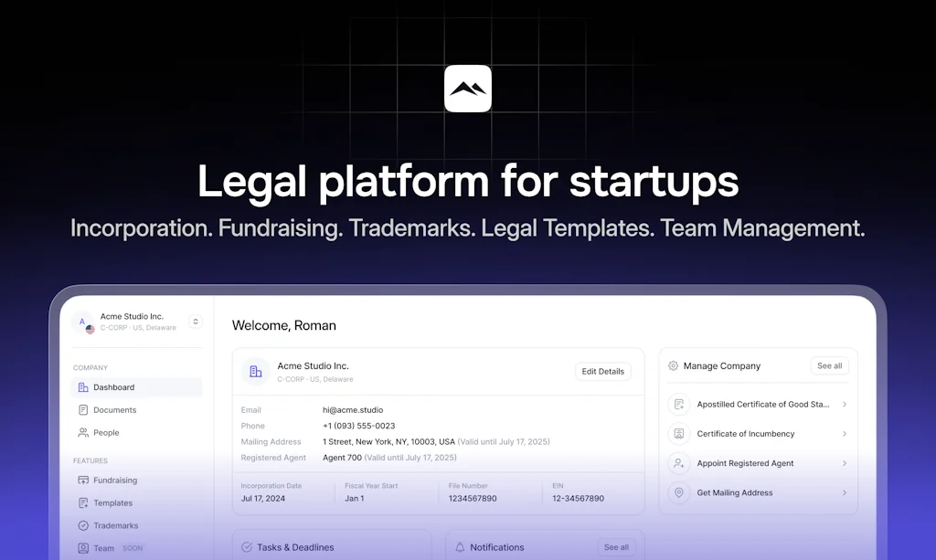
Task: Select Dashboard in the sidebar
Action: click(x=113, y=387)
